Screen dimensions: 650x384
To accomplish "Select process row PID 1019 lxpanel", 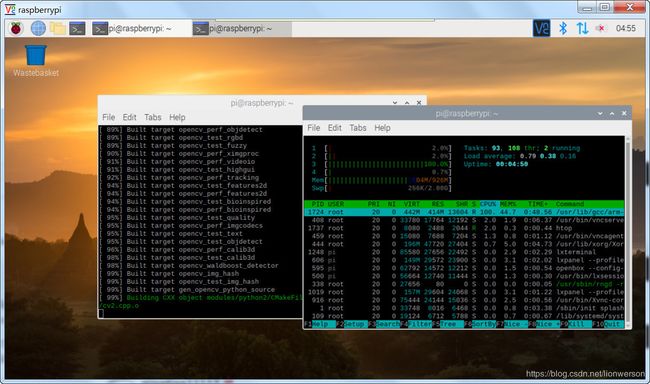I will [464, 292].
